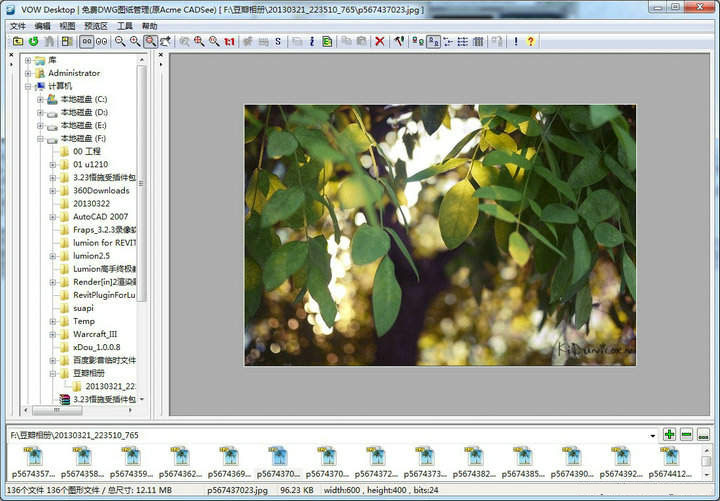Click the yellow question mark help icon
The image size is (720, 501).
[530, 41]
